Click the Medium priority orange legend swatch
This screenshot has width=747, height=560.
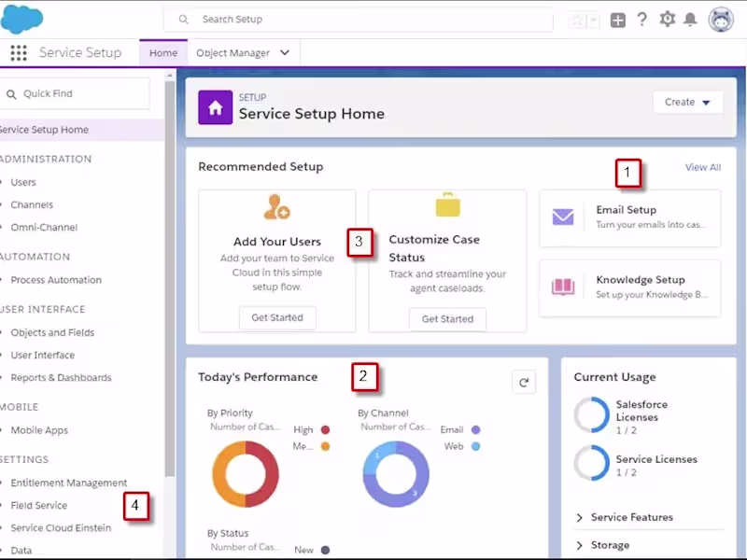(325, 447)
